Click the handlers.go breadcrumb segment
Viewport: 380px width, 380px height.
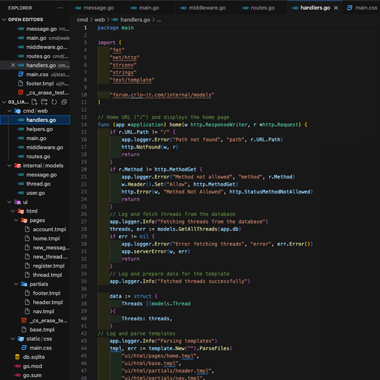point(135,20)
